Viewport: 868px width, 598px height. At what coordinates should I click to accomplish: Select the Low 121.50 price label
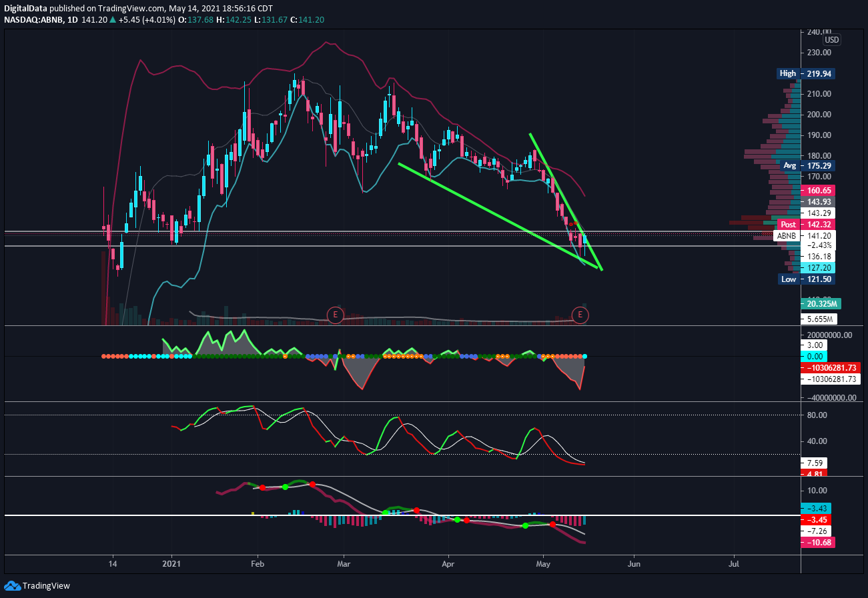click(x=807, y=279)
